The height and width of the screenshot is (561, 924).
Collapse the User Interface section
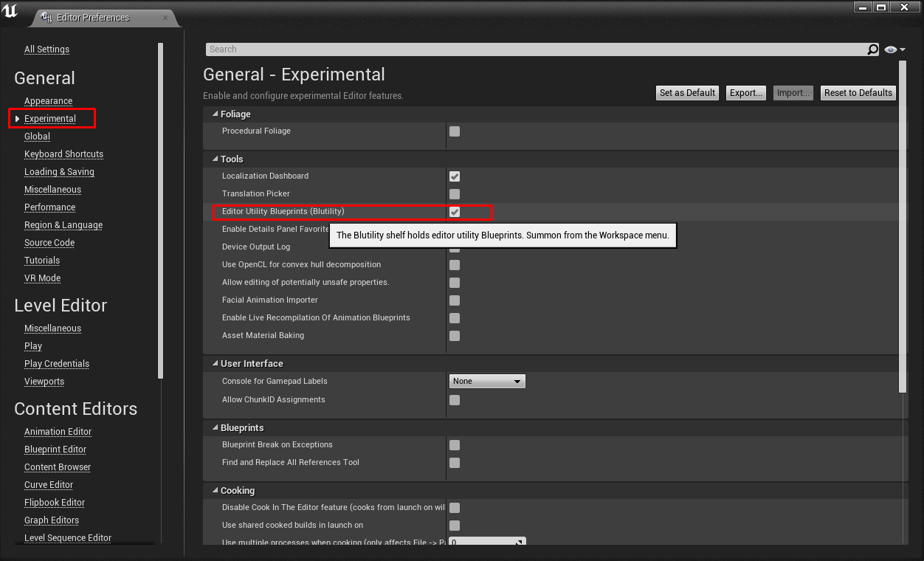click(x=215, y=364)
